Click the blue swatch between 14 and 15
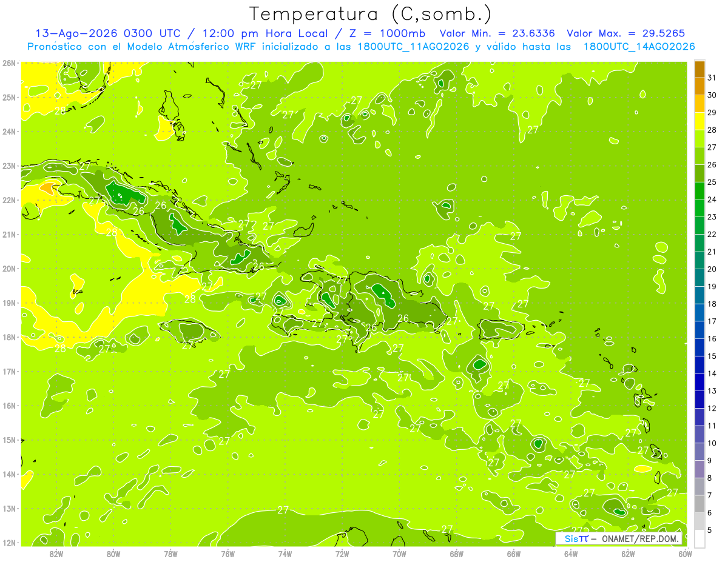Viewport: 728px width, 562px height. (699, 365)
